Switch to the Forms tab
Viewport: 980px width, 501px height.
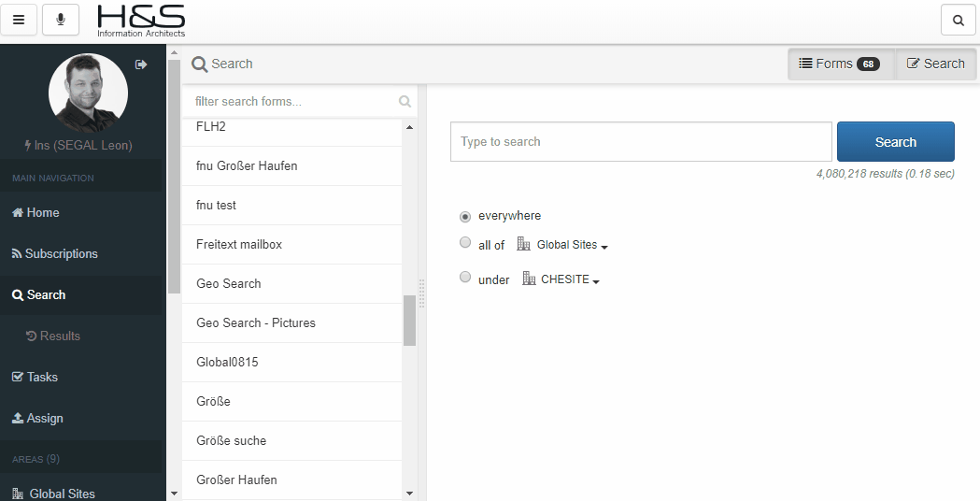(839, 64)
